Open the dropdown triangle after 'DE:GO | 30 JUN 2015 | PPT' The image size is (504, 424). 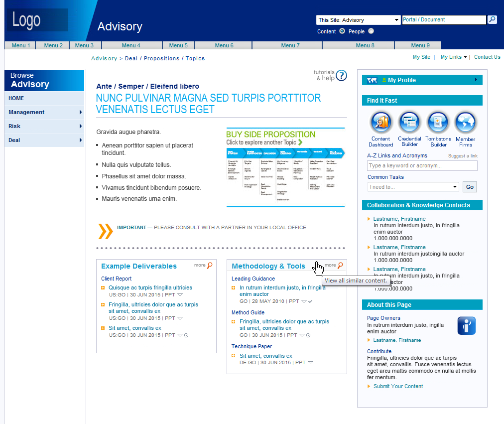(x=310, y=363)
